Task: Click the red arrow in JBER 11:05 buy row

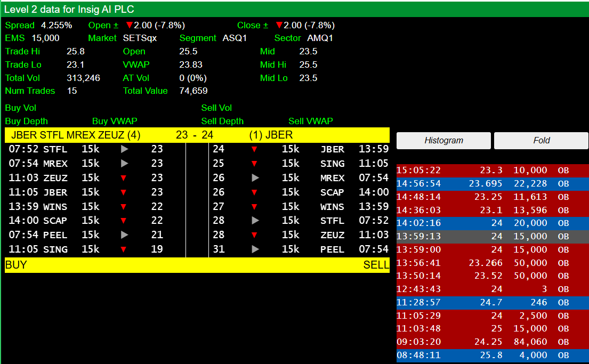Action: pos(124,192)
